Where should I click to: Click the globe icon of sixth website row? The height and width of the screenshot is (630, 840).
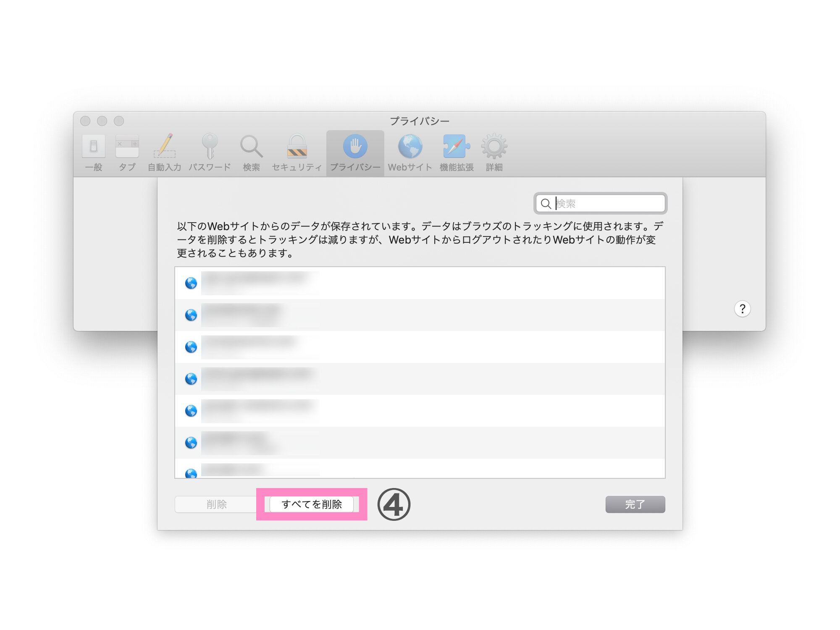point(191,443)
